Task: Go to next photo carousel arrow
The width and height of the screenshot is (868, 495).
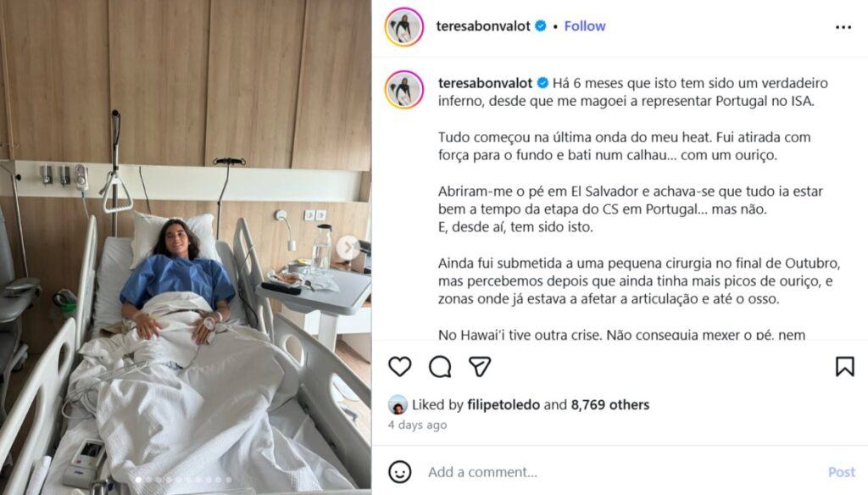Action: tap(348, 247)
